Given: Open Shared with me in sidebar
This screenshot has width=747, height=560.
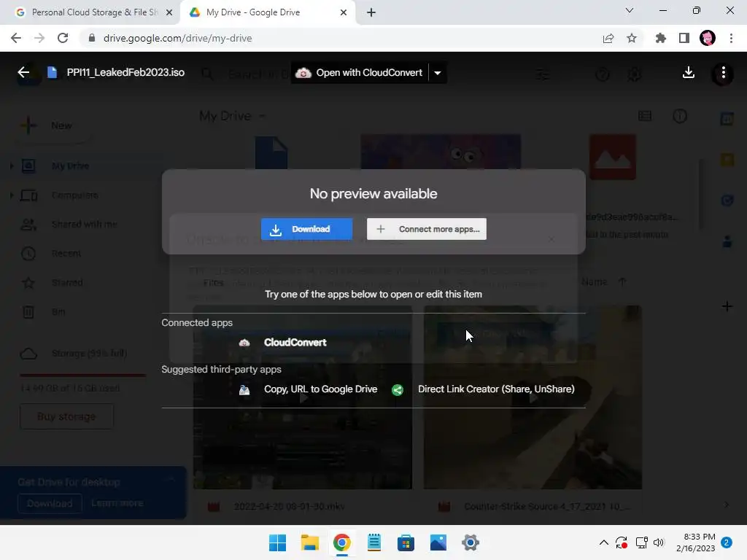Looking at the screenshot, I should point(84,225).
